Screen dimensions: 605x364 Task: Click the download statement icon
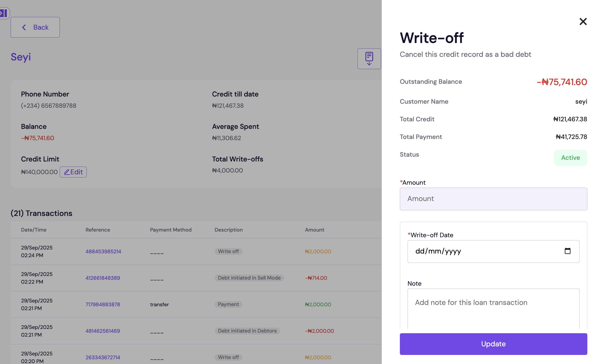[369, 59]
